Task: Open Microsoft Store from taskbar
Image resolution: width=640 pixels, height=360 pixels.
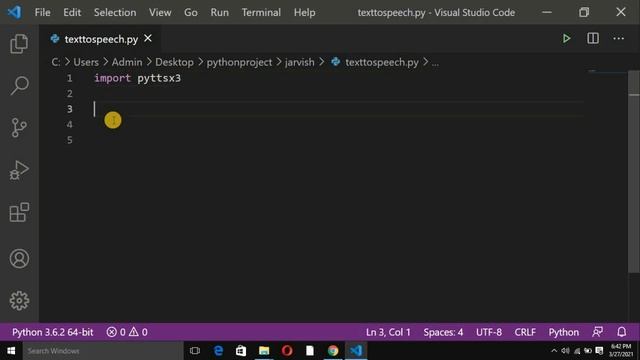Action: 241,351
